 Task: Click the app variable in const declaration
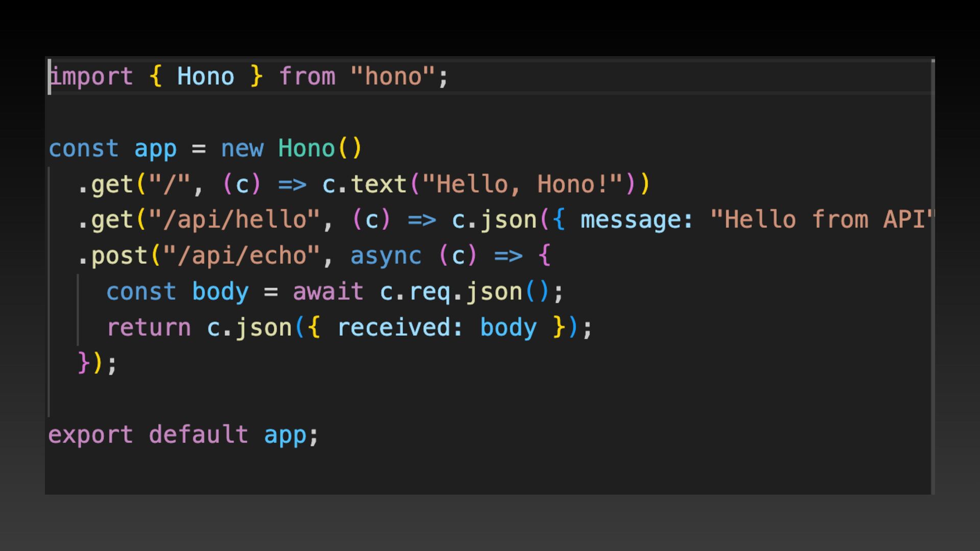(x=155, y=149)
